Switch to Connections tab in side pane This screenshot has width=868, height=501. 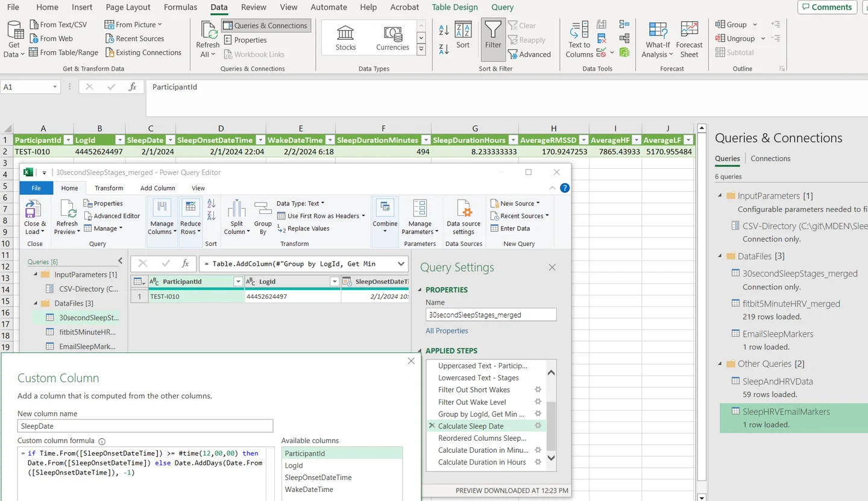(770, 159)
